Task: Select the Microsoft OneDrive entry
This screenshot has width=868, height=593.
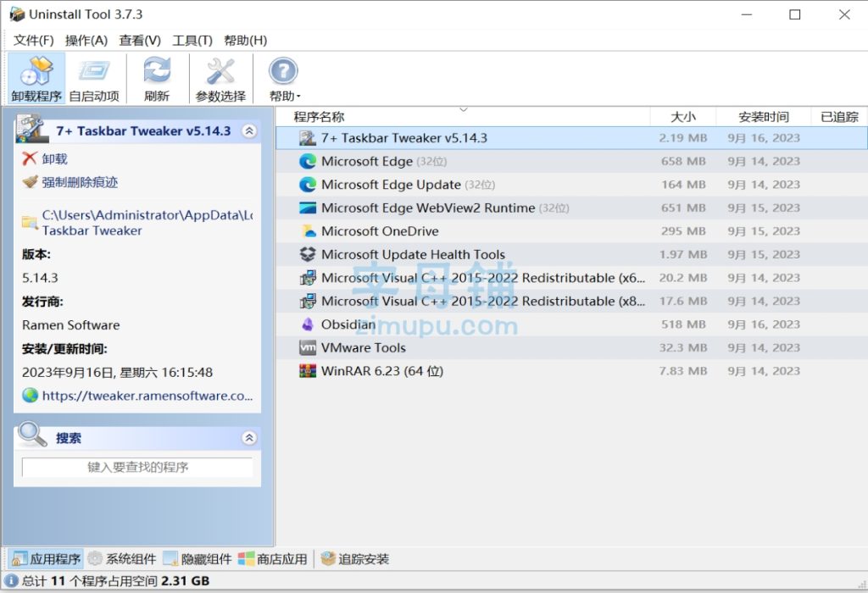Action: pyautogui.click(x=380, y=231)
